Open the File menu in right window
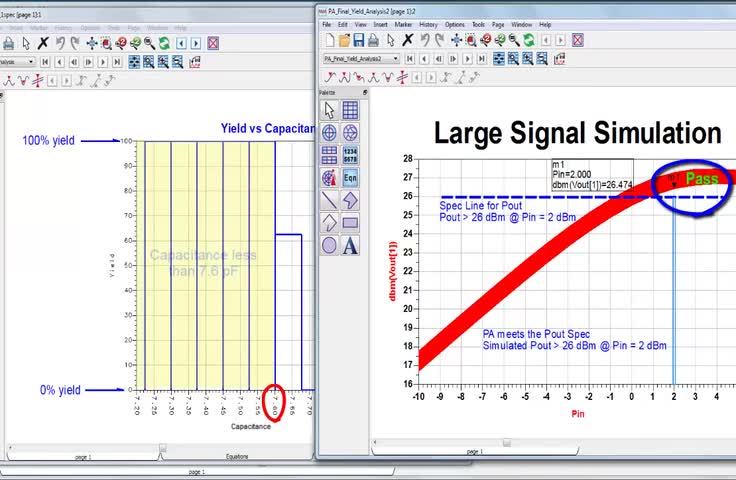Screen dimensions: 736x480 click(327, 24)
